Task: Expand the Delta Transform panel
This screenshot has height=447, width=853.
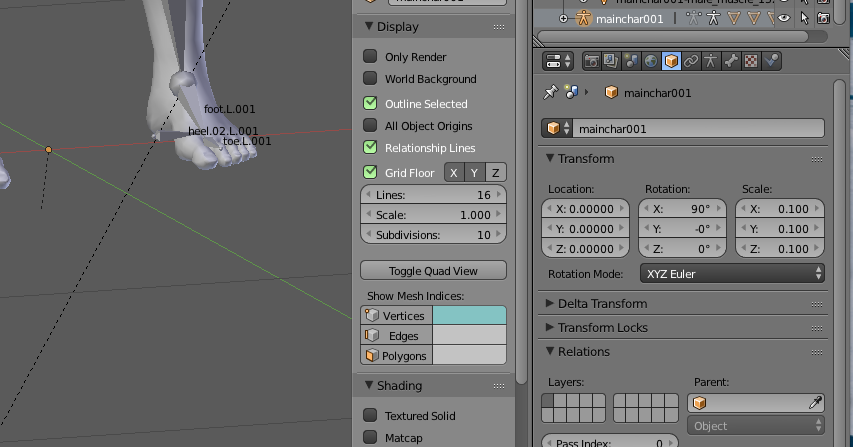Action: tap(550, 303)
